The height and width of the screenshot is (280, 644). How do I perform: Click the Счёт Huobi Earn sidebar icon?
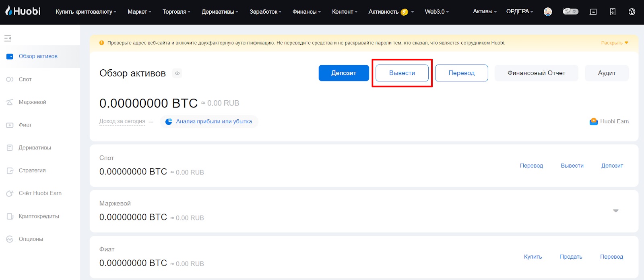pos(10,193)
